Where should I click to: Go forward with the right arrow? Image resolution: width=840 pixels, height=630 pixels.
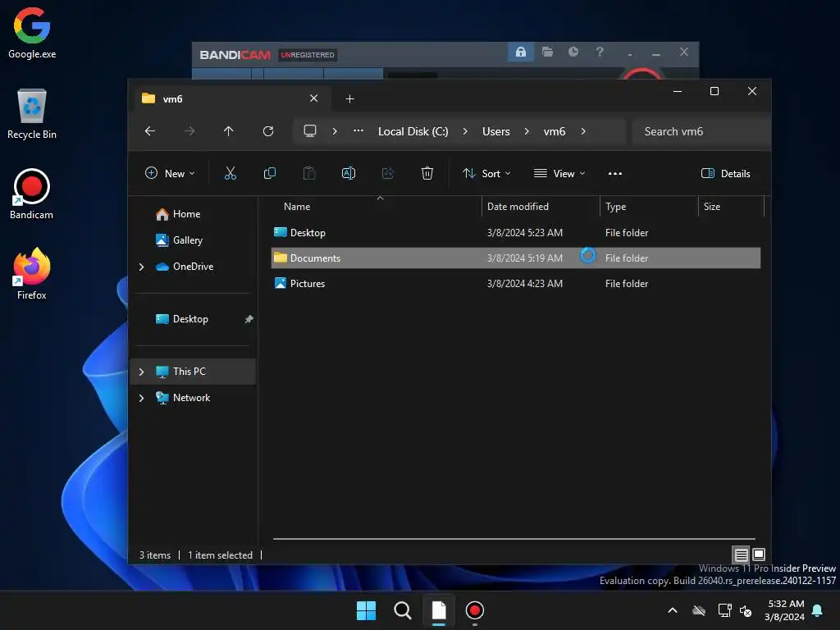tap(189, 131)
